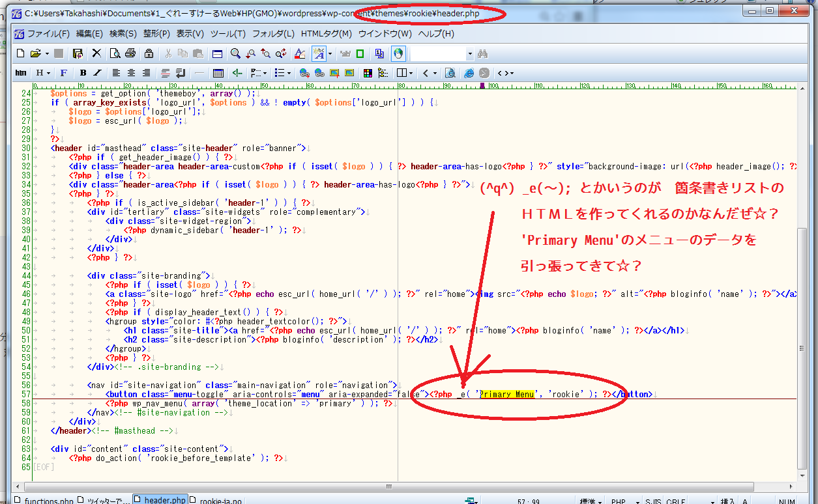Toggle the padlock read-only icon
The width and height of the screenshot is (818, 504).
pos(149,53)
